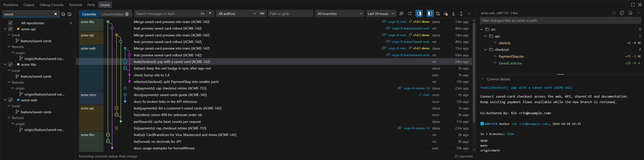This screenshot has height=160, width=644.
Task: Collapse the Local group under acme-api
Action: [9, 35]
